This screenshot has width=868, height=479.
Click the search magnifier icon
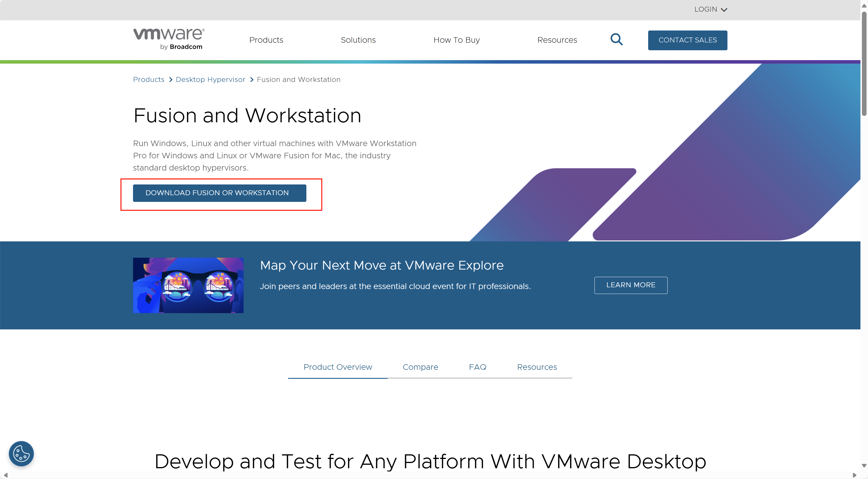coord(616,40)
